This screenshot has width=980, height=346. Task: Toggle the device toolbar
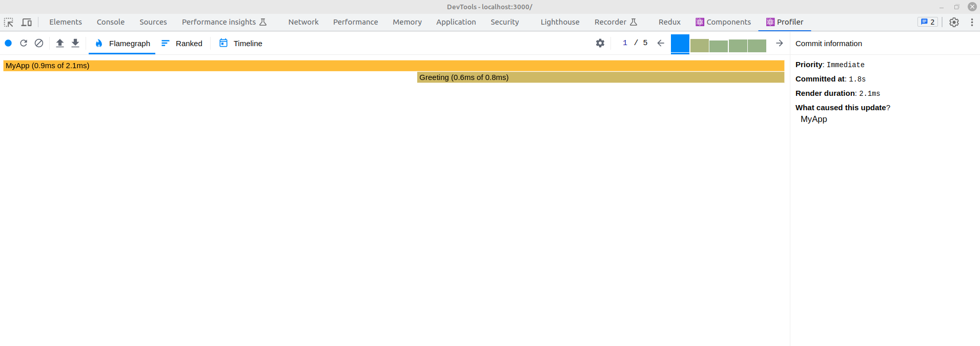(x=27, y=22)
